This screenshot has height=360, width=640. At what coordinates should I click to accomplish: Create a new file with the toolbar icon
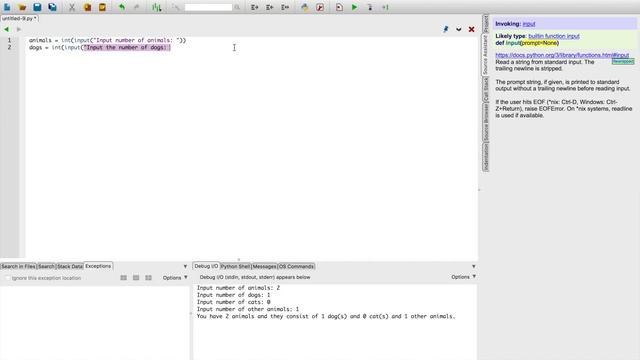pyautogui.click(x=7, y=7)
